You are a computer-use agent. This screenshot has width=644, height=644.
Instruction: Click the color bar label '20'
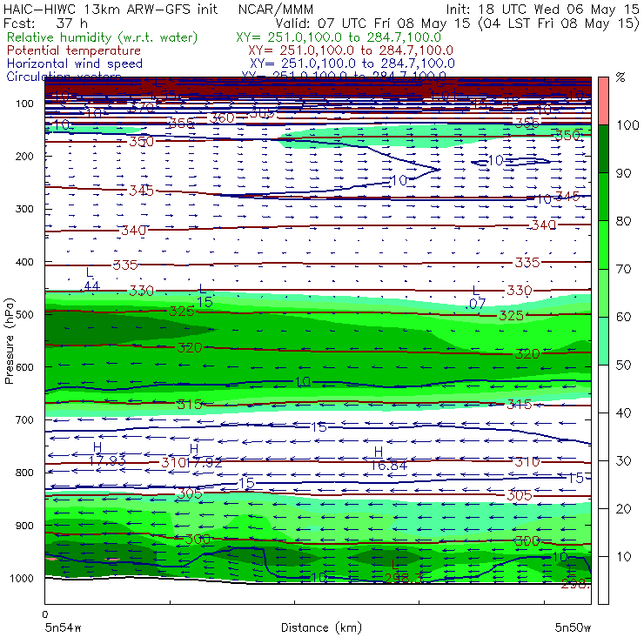623,509
